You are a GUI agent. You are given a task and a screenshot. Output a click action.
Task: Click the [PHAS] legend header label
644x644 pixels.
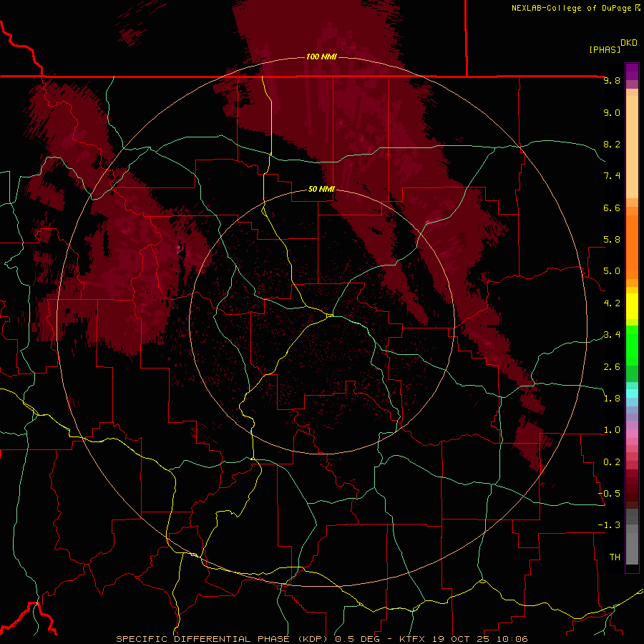tap(605, 50)
